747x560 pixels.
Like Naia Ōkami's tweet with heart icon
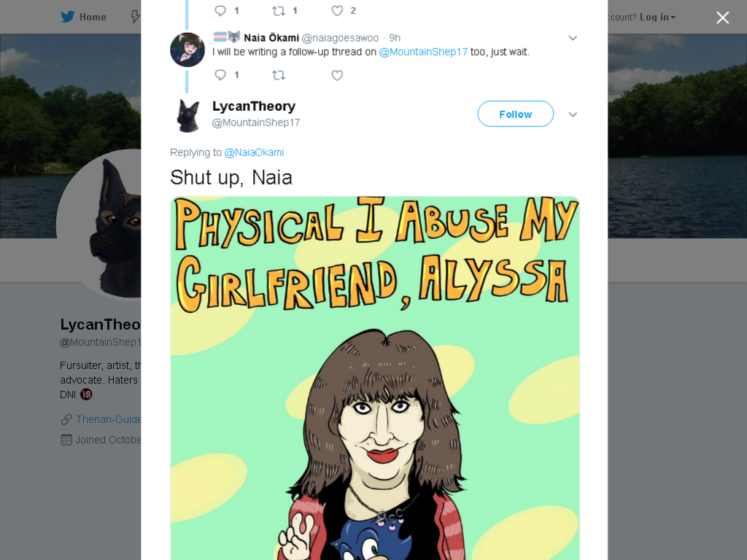pyautogui.click(x=337, y=75)
